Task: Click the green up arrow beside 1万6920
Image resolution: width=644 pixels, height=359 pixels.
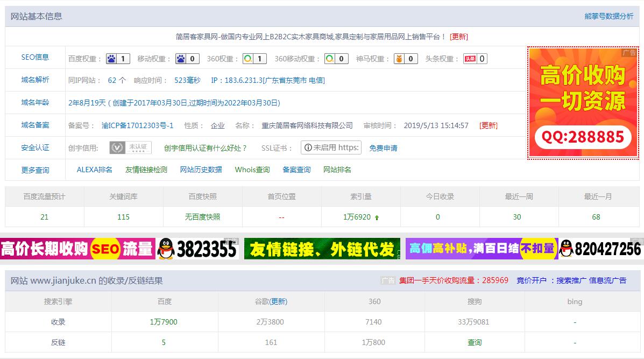Action: point(377,217)
